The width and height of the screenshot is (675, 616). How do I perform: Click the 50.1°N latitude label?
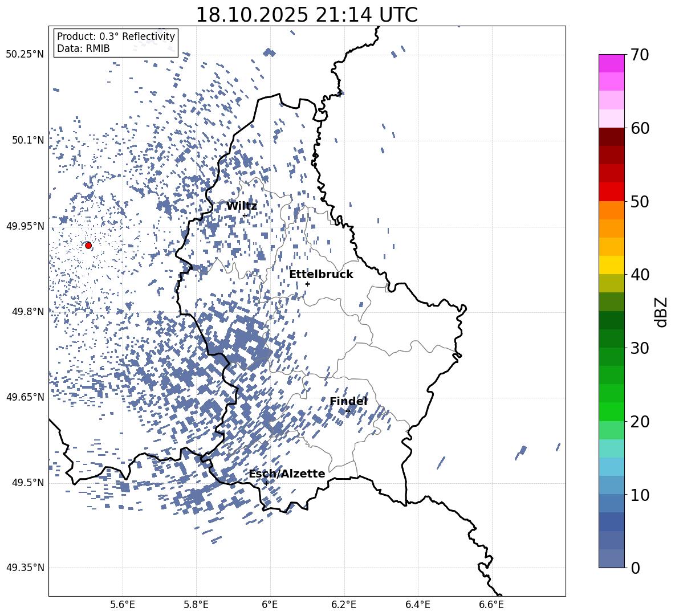(x=28, y=140)
